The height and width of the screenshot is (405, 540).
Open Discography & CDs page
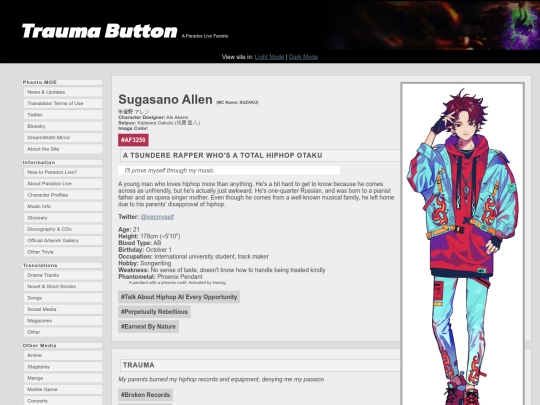(x=63, y=229)
